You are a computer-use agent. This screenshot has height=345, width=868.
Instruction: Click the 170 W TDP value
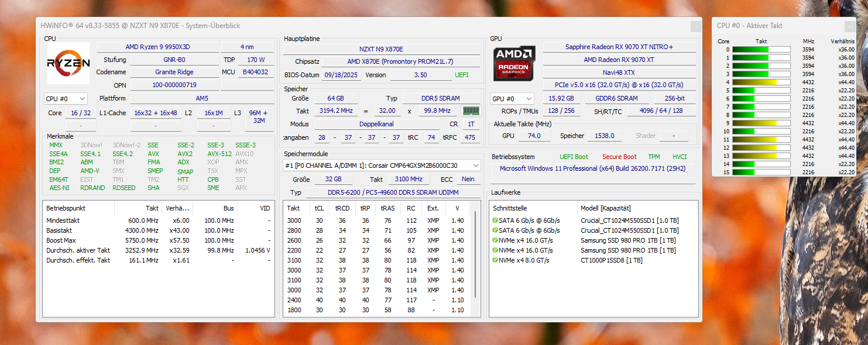255,60
